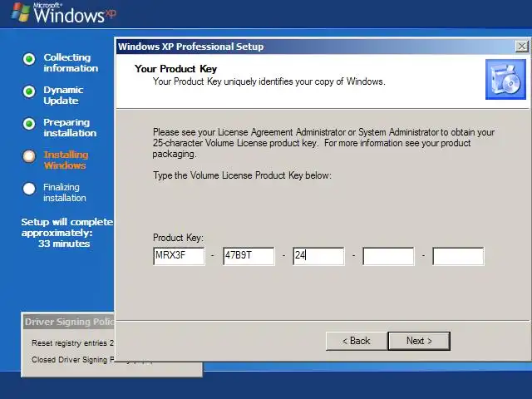Click the white Finalizing installation step indicator
The width and height of the screenshot is (532, 399).
(x=29, y=189)
